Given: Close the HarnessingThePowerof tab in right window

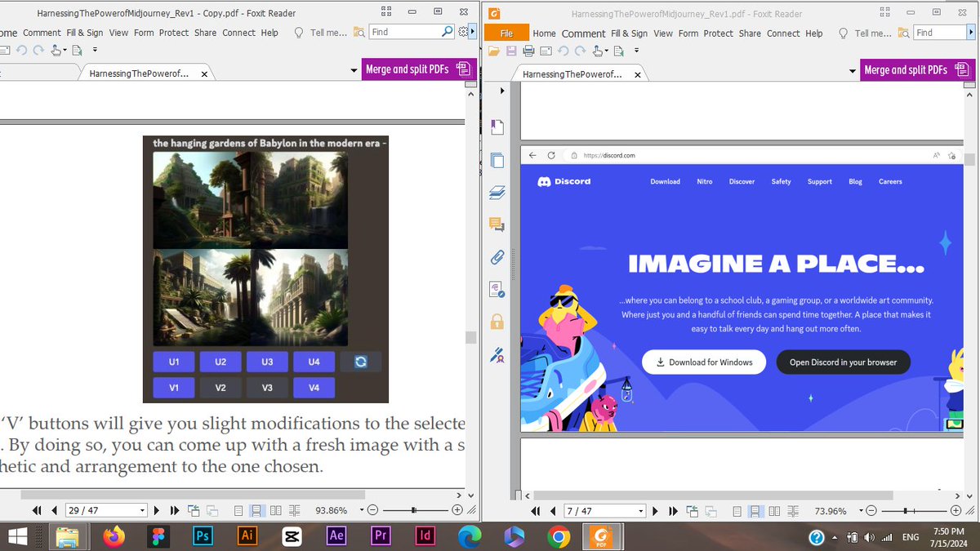Looking at the screenshot, I should pos(639,73).
